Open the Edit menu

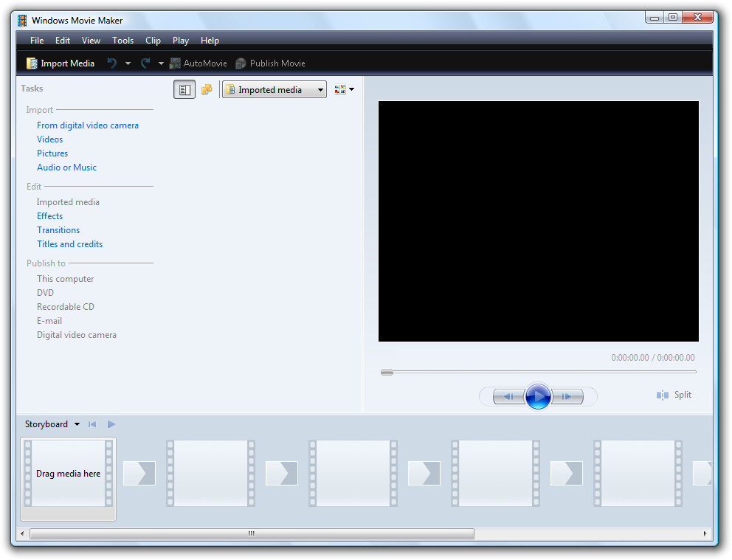[x=63, y=41]
